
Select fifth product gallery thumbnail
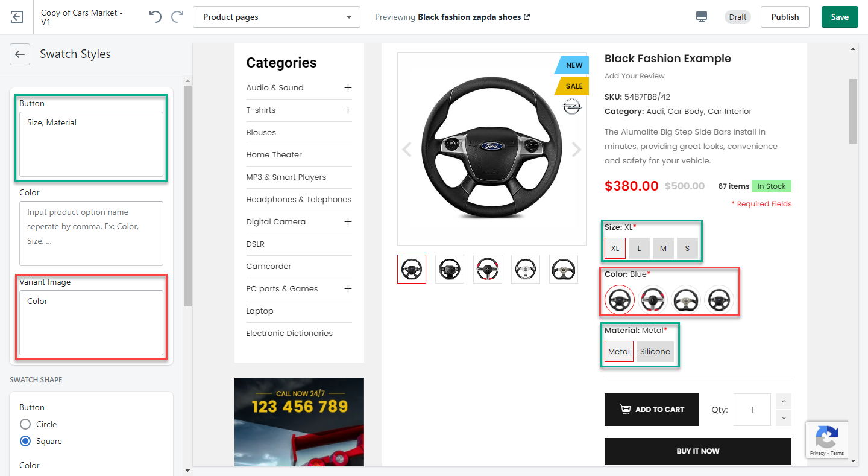564,269
